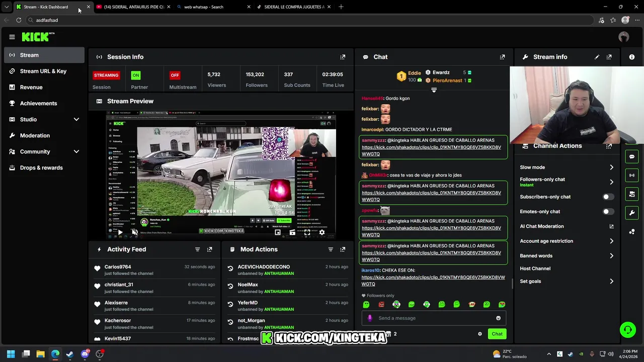Click the three-dots cluster icon in right rail
Screen dimensions: 644x362
click(x=632, y=231)
